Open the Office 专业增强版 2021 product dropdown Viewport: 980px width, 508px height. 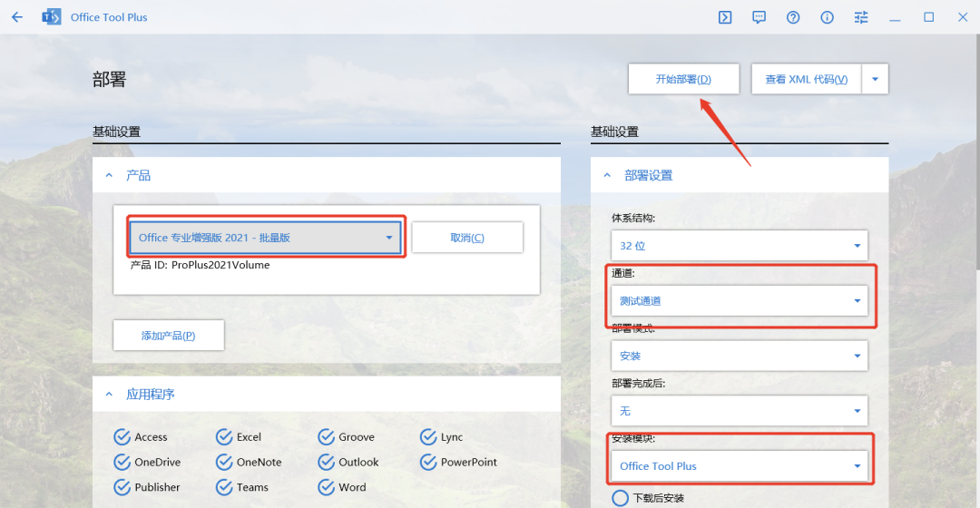265,238
